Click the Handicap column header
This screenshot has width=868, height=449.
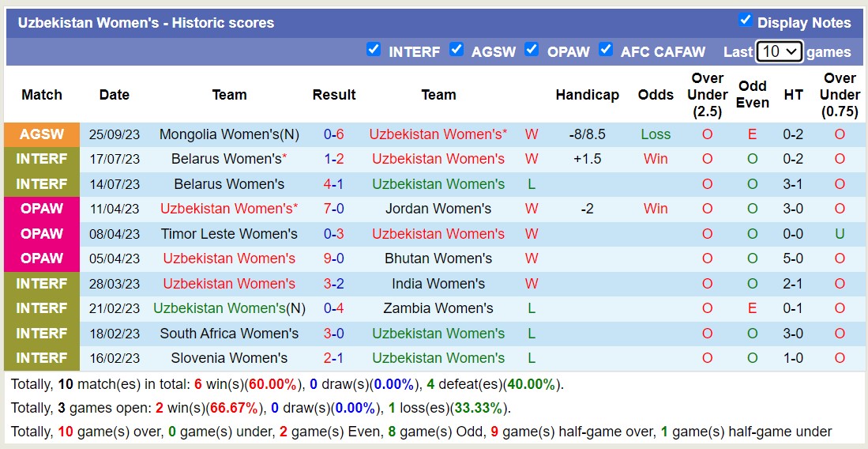(587, 95)
